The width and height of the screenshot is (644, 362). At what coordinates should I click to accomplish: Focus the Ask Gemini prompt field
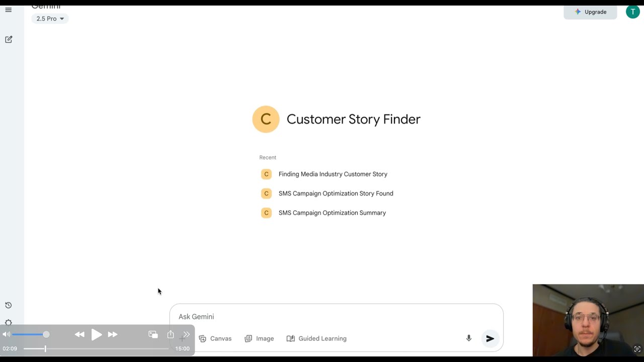[336, 317]
